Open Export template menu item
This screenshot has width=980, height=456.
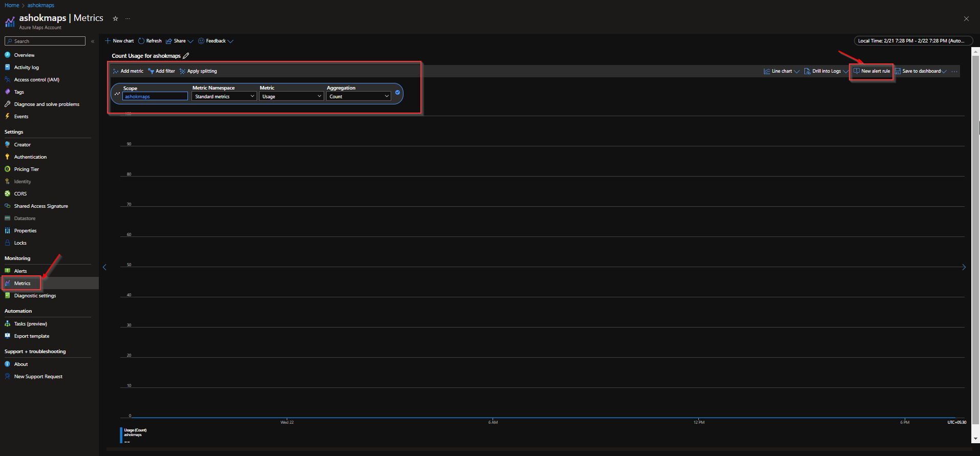point(32,336)
